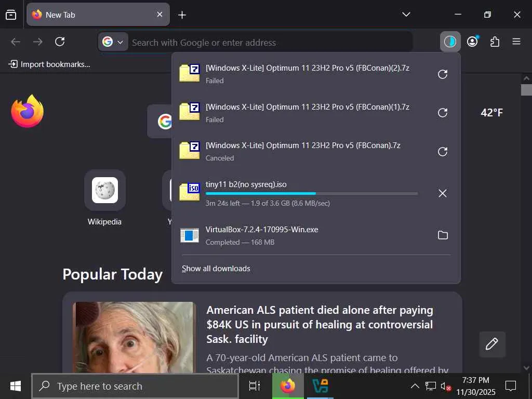The image size is (532, 399).
Task: Click the tiny11 download progress bar
Action: [312, 193]
